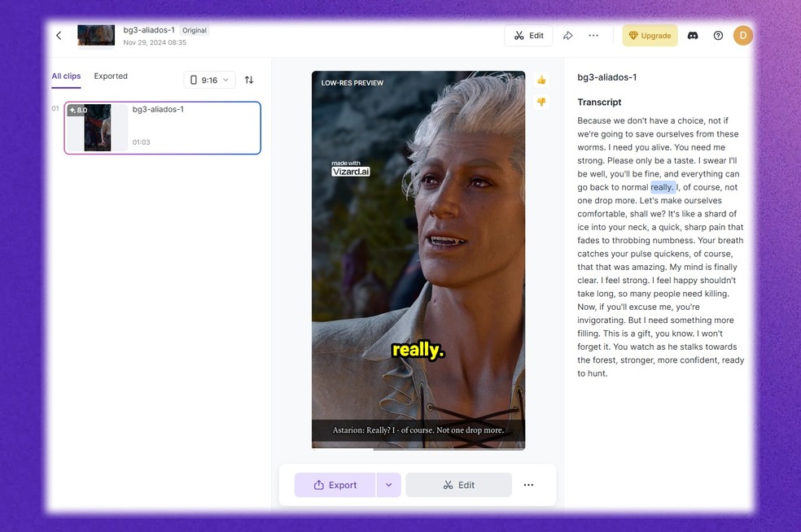Open the project thumbnail in the header

pyautogui.click(x=96, y=35)
